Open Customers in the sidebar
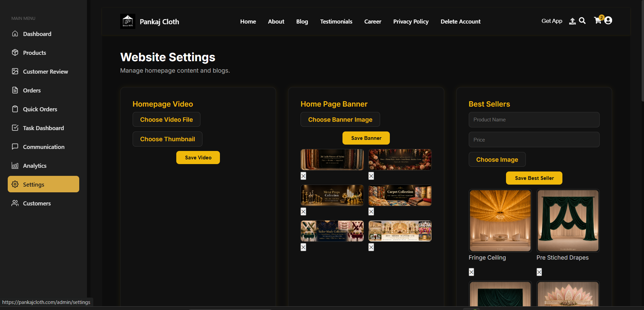 click(43, 203)
